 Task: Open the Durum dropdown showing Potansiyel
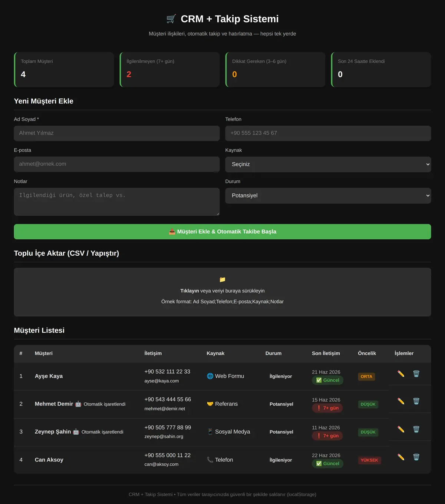[x=328, y=196]
